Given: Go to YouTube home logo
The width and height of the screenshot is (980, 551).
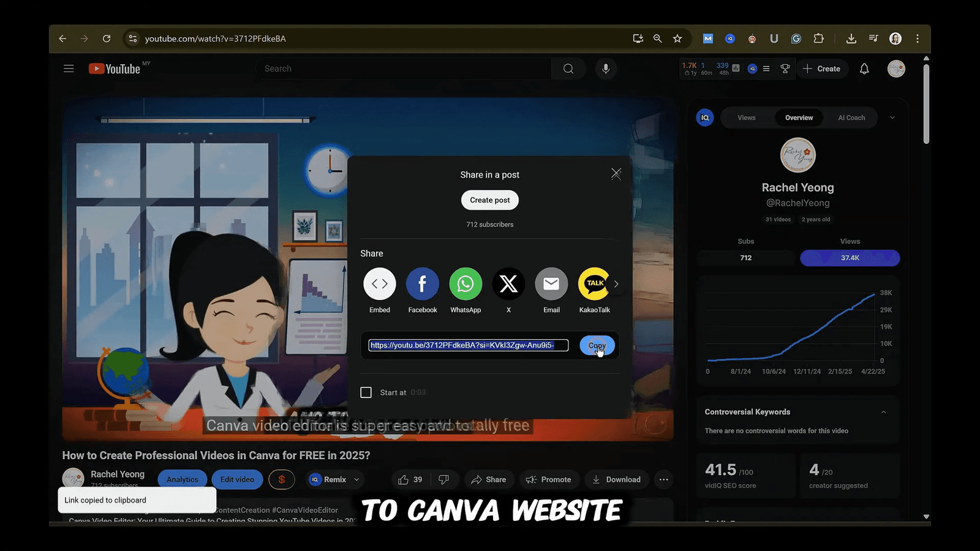Looking at the screenshot, I should point(115,69).
